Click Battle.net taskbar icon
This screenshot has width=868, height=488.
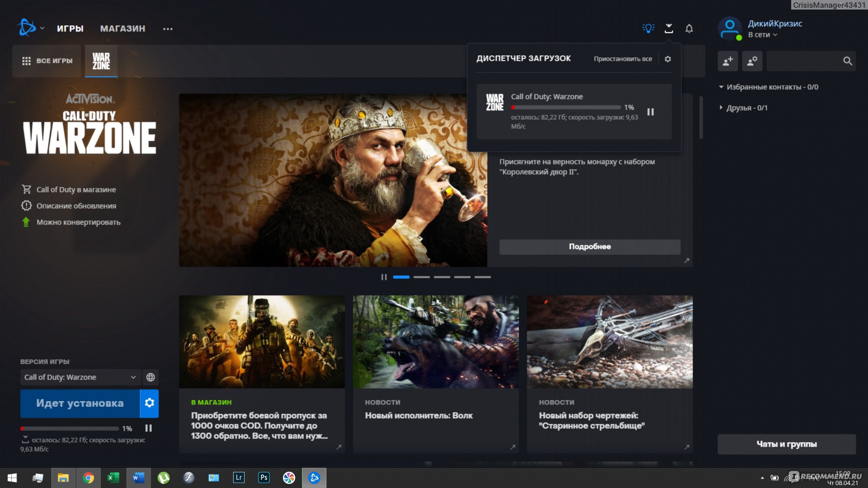click(314, 478)
